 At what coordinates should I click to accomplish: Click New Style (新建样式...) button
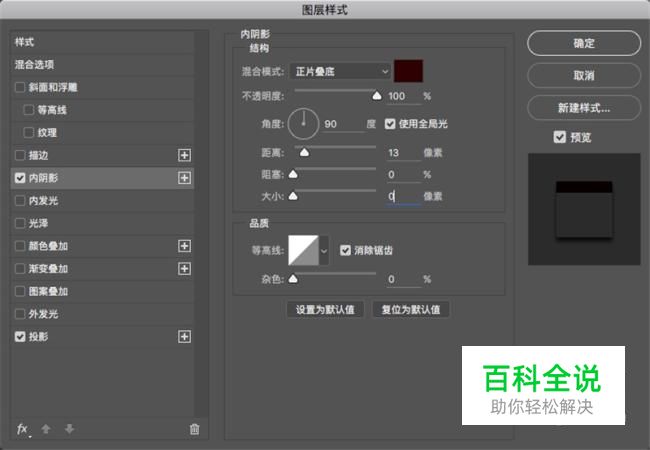pyautogui.click(x=584, y=108)
